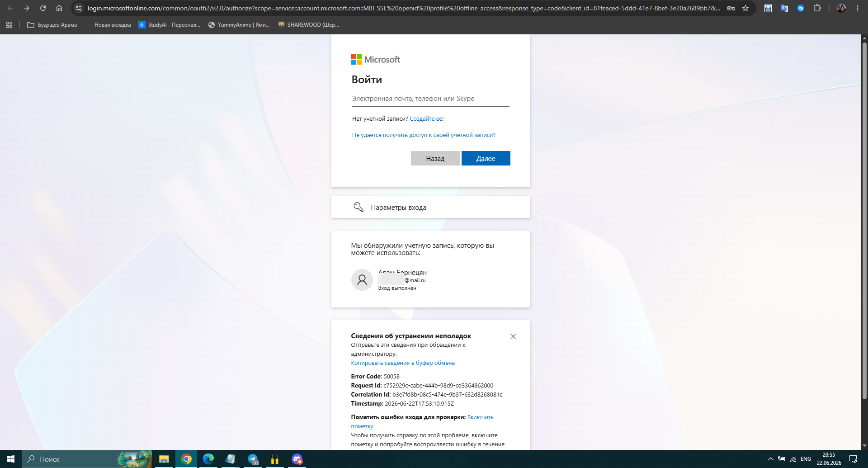Click the Назад button
The width and height of the screenshot is (868, 468).
435,158
